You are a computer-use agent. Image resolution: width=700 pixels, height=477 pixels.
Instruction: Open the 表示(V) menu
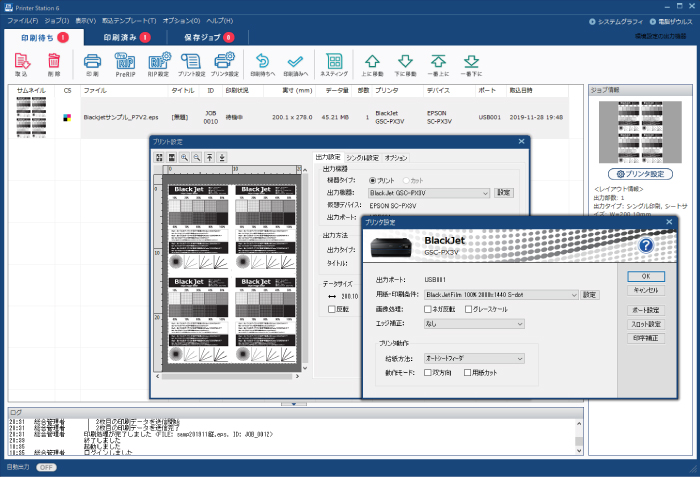point(85,21)
